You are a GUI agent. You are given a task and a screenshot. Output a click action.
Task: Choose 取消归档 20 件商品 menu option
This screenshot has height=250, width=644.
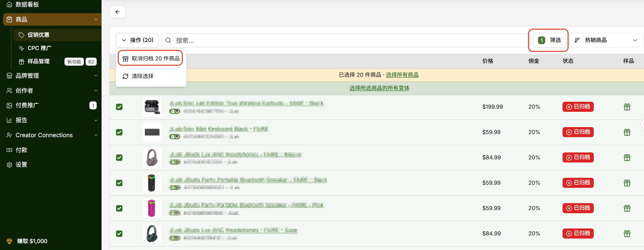(x=150, y=58)
